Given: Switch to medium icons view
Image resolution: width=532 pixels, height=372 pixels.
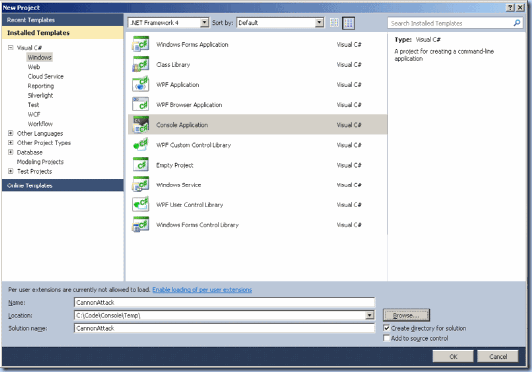Looking at the screenshot, I should [x=348, y=23].
